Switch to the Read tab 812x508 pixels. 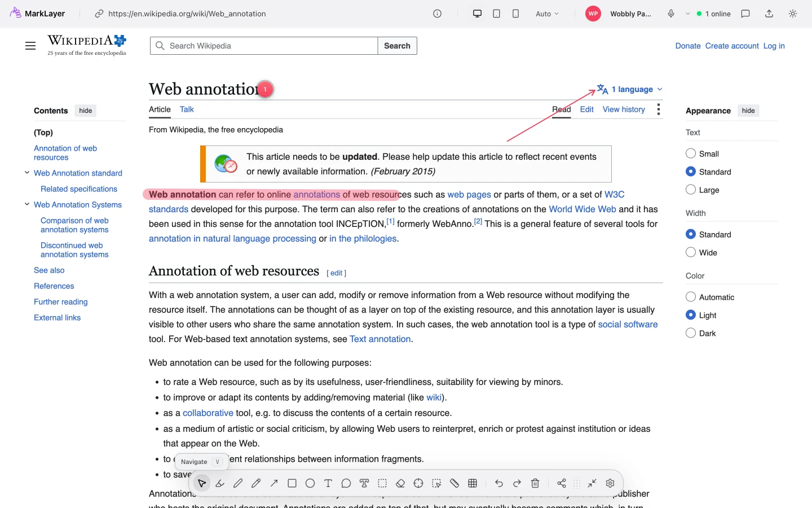pos(561,110)
